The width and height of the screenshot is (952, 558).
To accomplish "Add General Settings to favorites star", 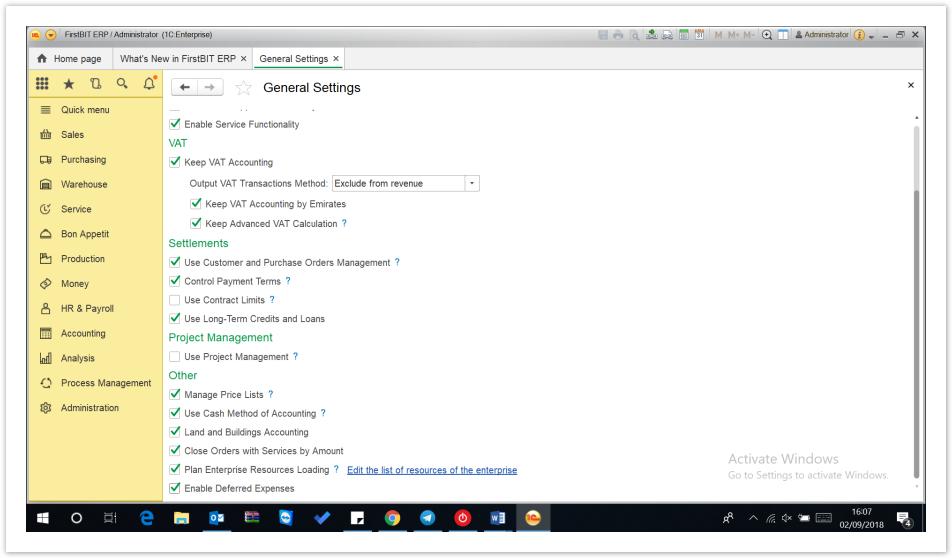I will [243, 88].
